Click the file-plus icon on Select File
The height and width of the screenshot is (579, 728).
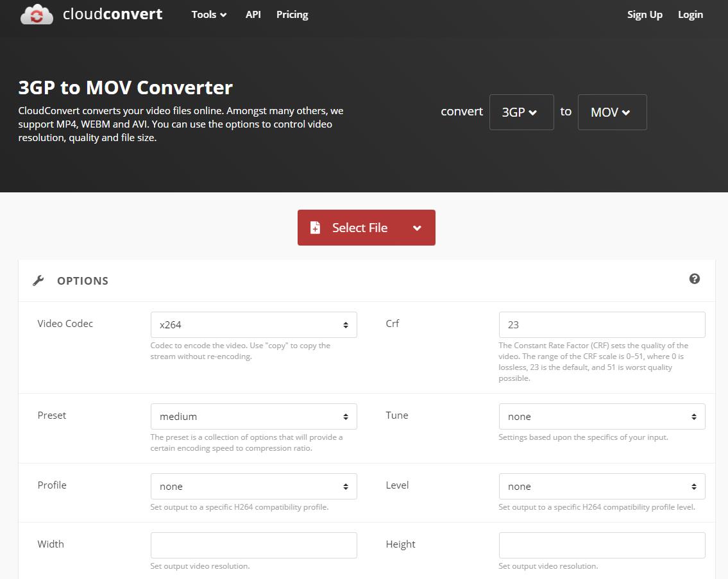(315, 228)
